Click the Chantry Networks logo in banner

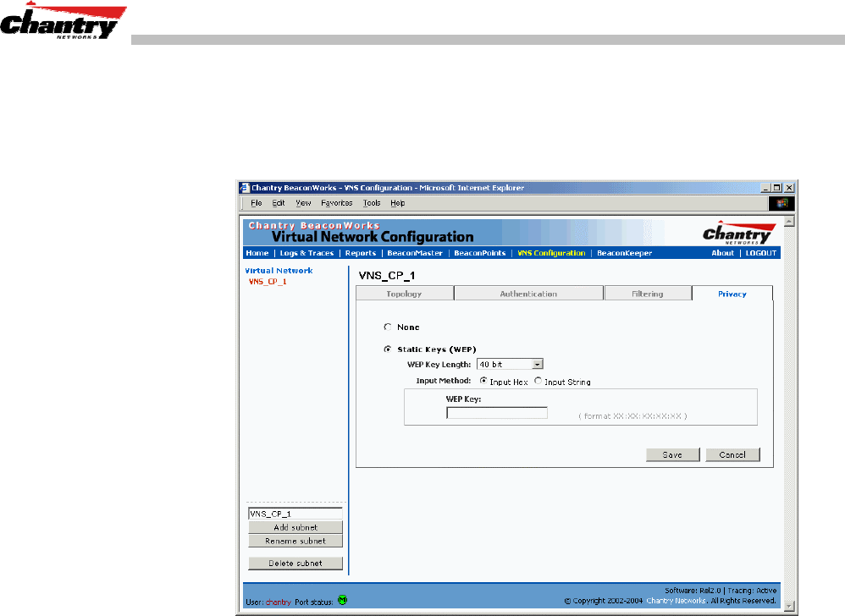pos(738,233)
